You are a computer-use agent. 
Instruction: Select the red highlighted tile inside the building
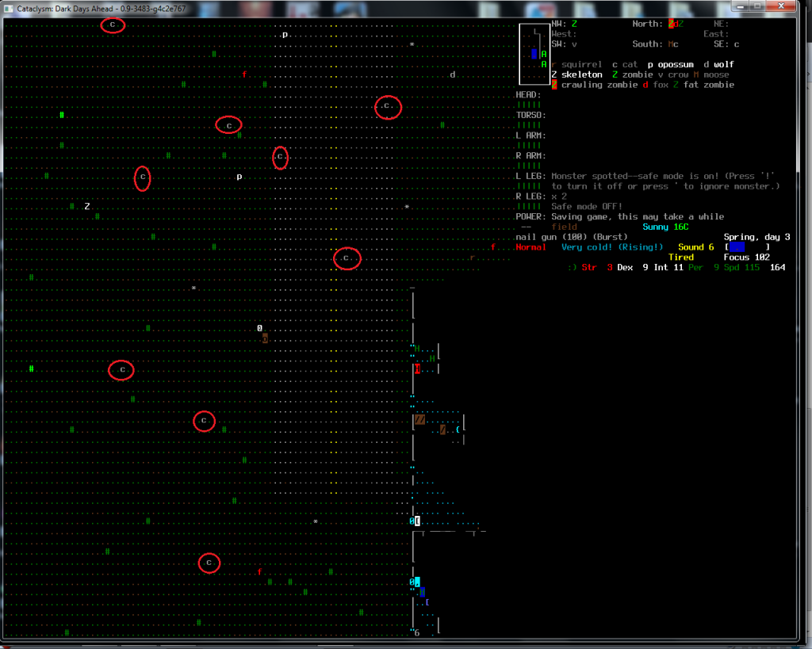point(417,369)
